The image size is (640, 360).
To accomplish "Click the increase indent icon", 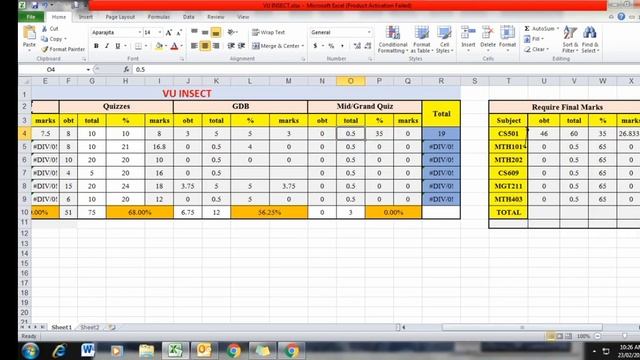I will point(242,46).
